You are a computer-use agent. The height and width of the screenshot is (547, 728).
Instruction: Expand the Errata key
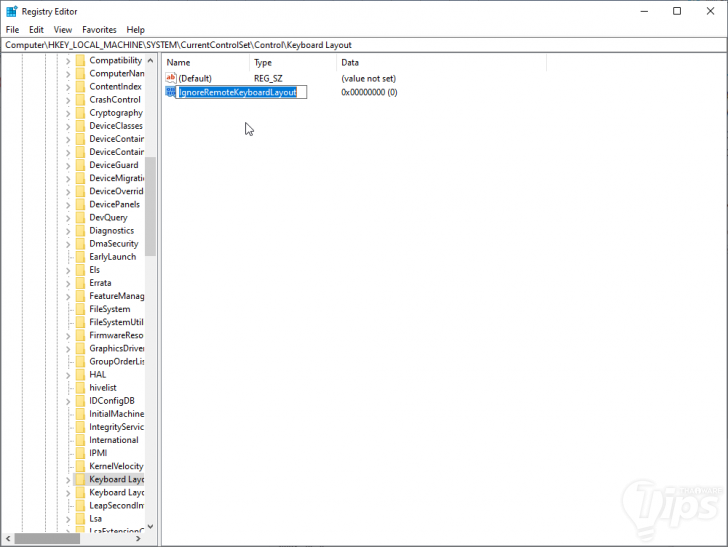coord(68,283)
